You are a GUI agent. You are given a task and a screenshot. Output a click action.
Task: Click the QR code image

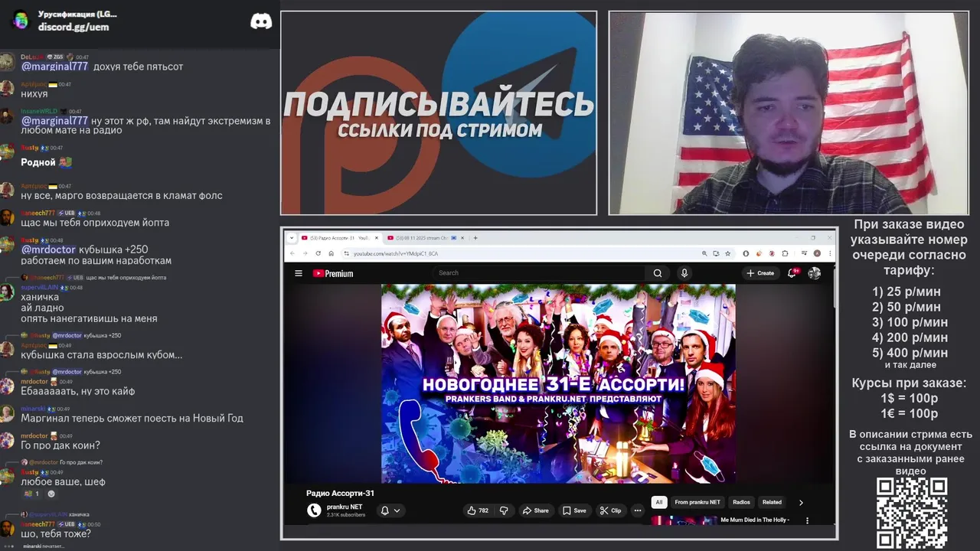click(x=912, y=514)
